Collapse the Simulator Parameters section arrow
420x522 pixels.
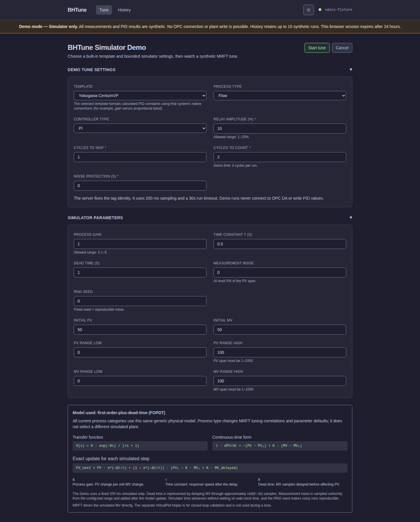pos(351,218)
